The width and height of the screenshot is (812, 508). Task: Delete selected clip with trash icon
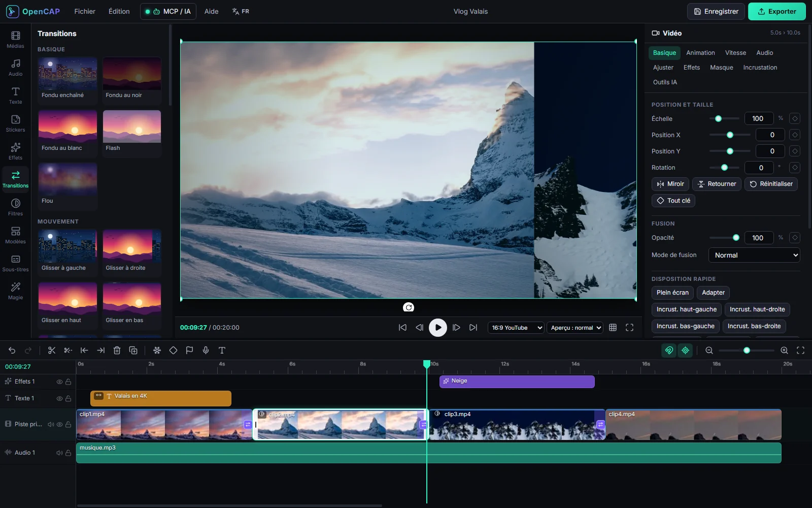pos(117,351)
